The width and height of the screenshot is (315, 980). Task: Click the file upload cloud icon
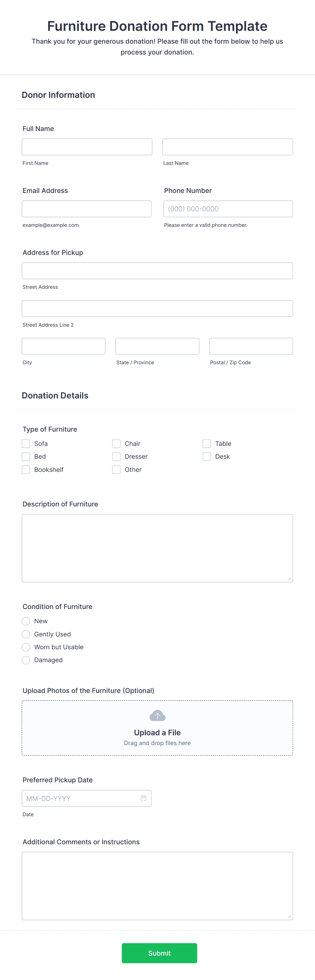[157, 715]
